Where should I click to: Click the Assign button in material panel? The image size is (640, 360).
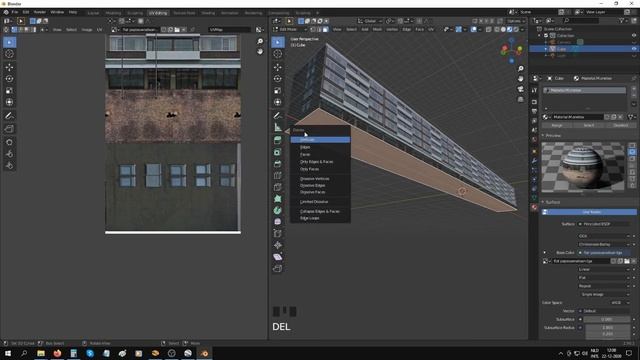(557, 125)
